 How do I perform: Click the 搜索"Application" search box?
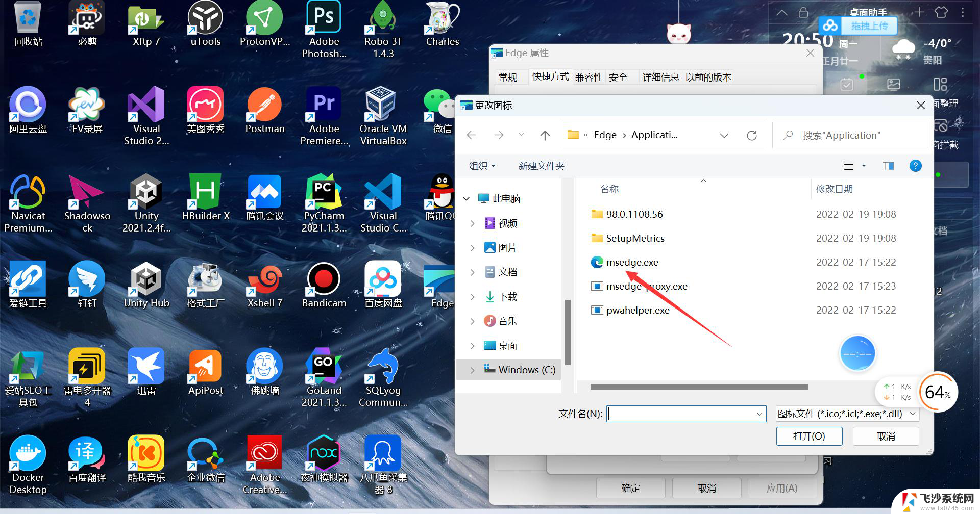(x=850, y=135)
